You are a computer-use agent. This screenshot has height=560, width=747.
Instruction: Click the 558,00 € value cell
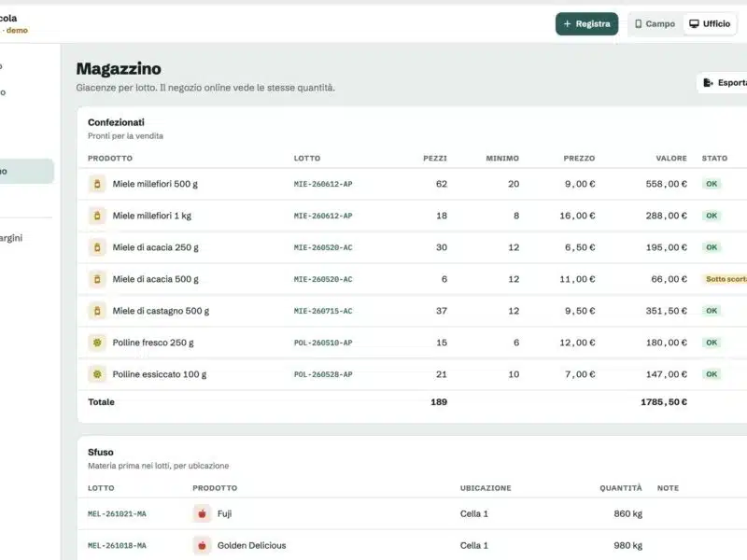pyautogui.click(x=667, y=184)
